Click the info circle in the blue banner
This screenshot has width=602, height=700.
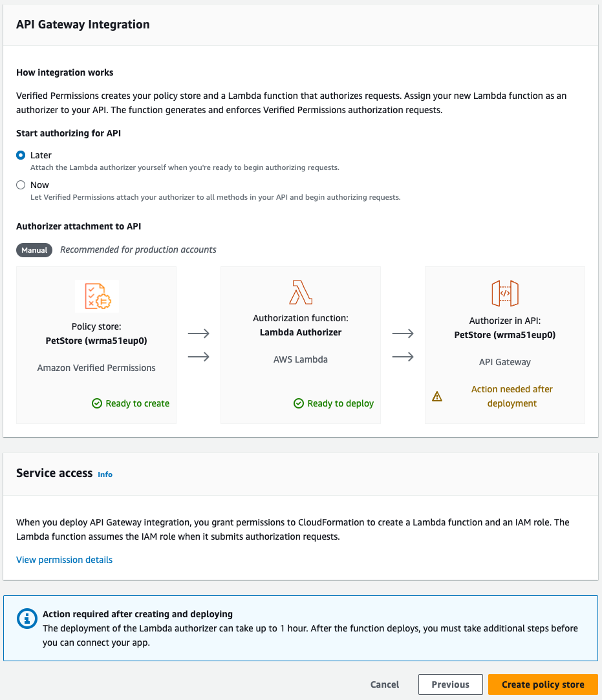tap(27, 618)
